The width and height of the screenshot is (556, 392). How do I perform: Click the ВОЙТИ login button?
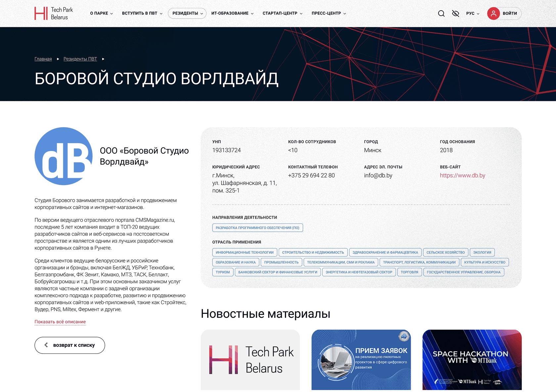tap(510, 14)
